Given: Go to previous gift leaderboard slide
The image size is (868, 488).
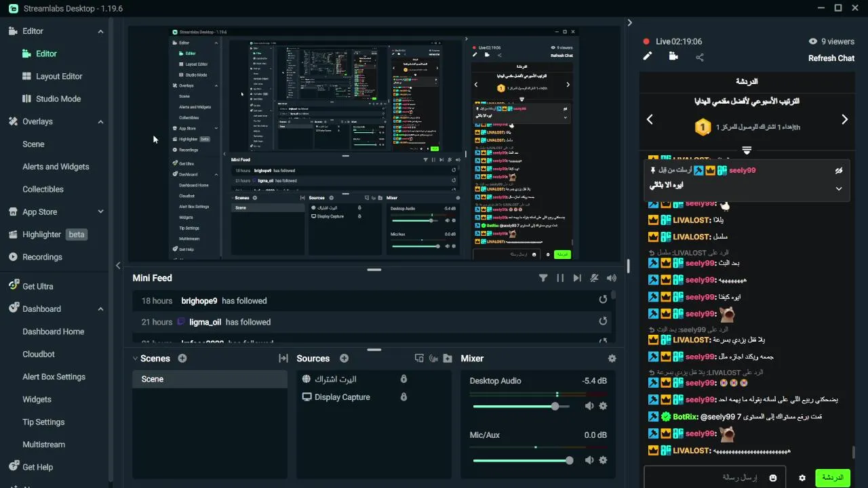Looking at the screenshot, I should pyautogui.click(x=650, y=119).
